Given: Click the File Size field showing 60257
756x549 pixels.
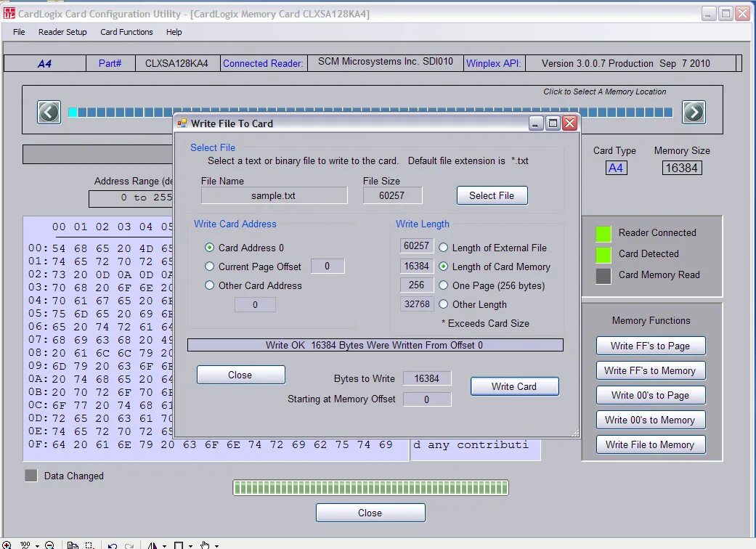Looking at the screenshot, I should (392, 195).
